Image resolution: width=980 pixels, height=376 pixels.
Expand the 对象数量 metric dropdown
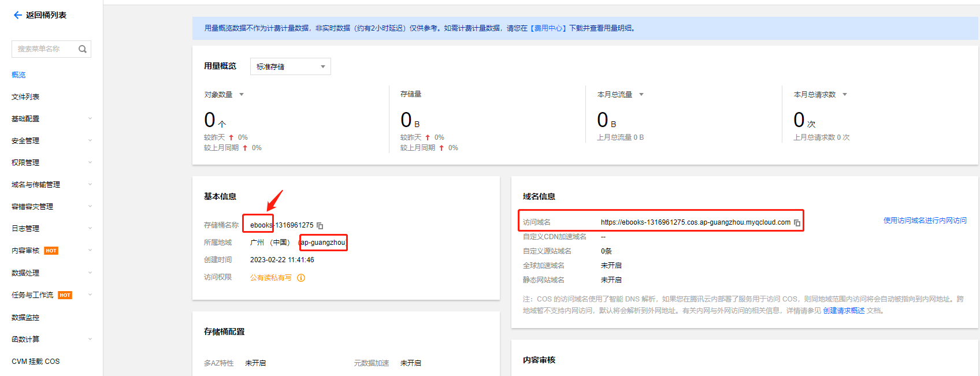click(x=242, y=95)
